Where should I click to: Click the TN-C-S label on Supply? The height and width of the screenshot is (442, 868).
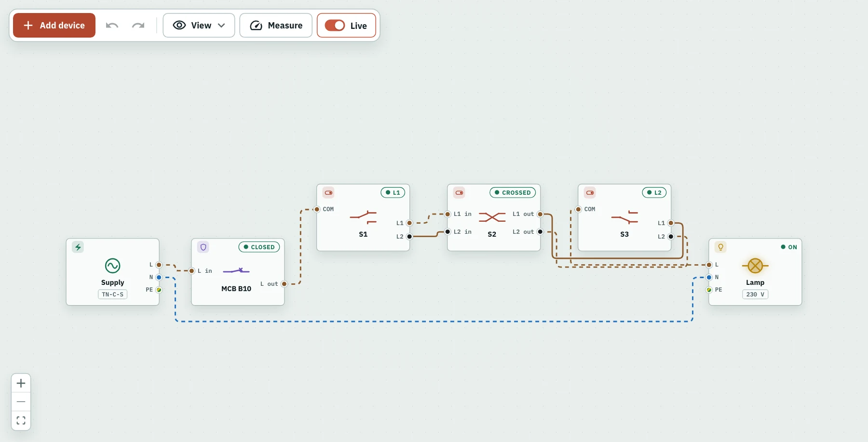point(112,294)
